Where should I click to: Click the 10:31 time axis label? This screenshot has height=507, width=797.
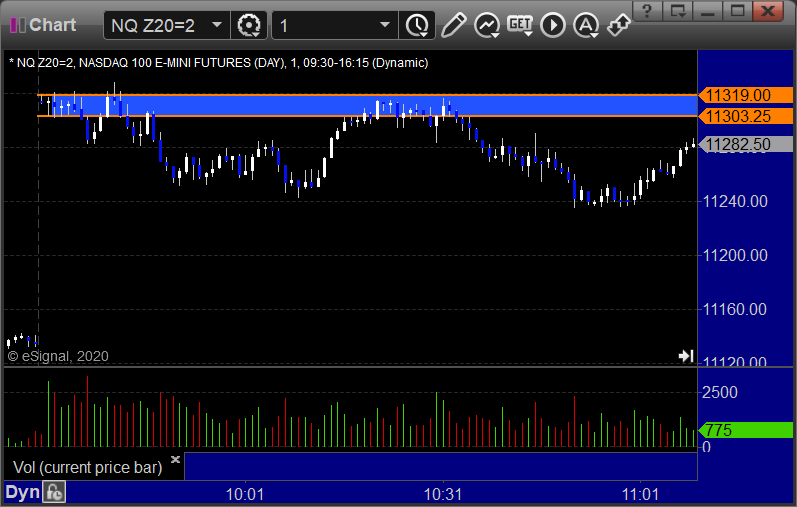(x=443, y=494)
